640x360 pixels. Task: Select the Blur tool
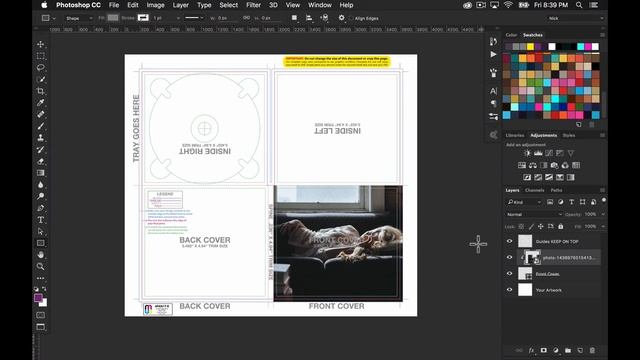click(x=40, y=185)
